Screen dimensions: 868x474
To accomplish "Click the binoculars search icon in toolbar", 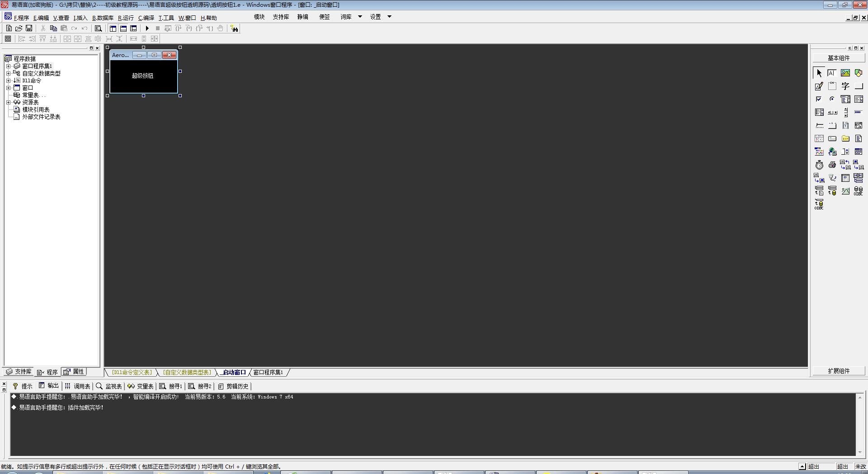I will 234,28.
